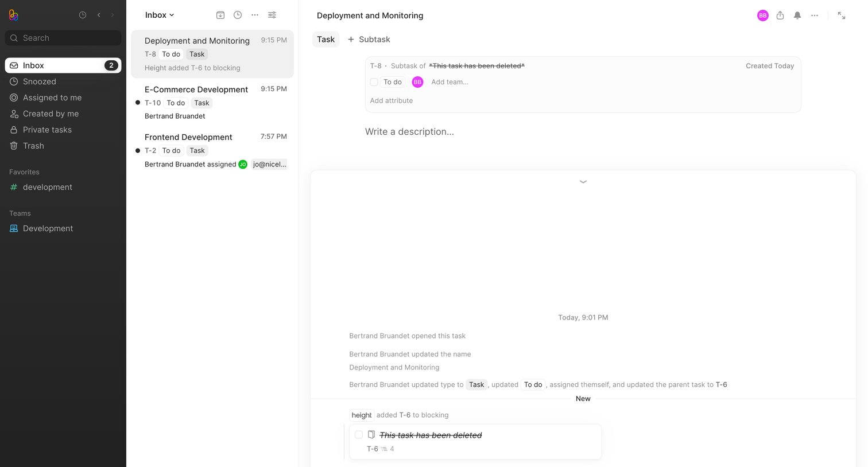Focus the Search field
Image resolution: width=868 pixels, height=467 pixels.
63,38
